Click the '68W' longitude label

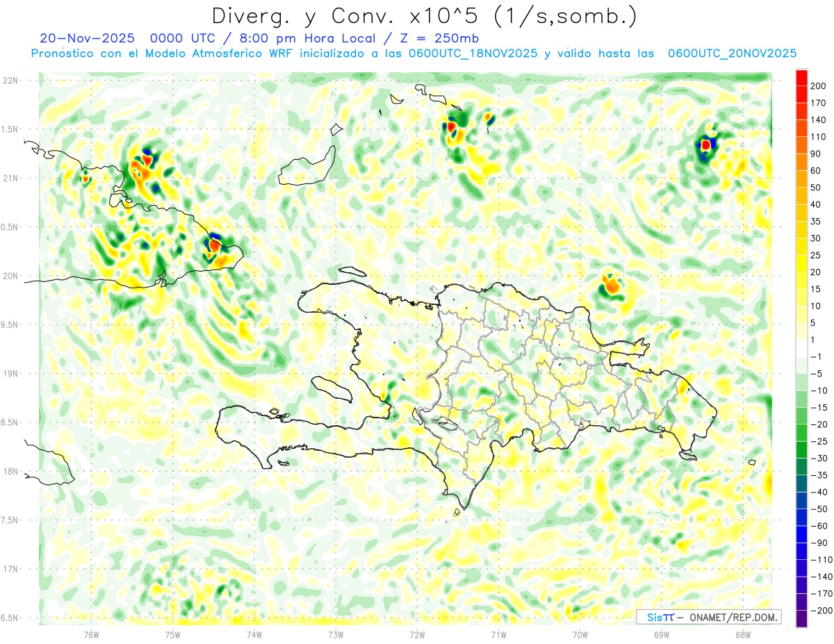743,634
